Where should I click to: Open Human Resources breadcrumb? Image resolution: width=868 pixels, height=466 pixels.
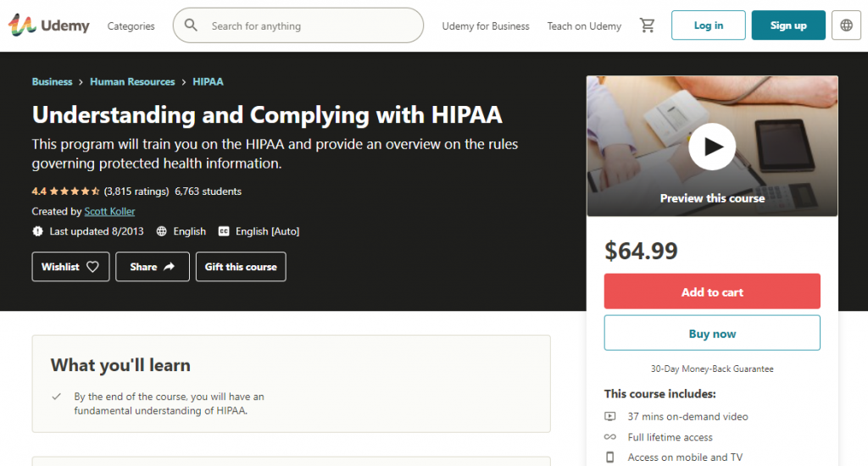[x=132, y=82]
